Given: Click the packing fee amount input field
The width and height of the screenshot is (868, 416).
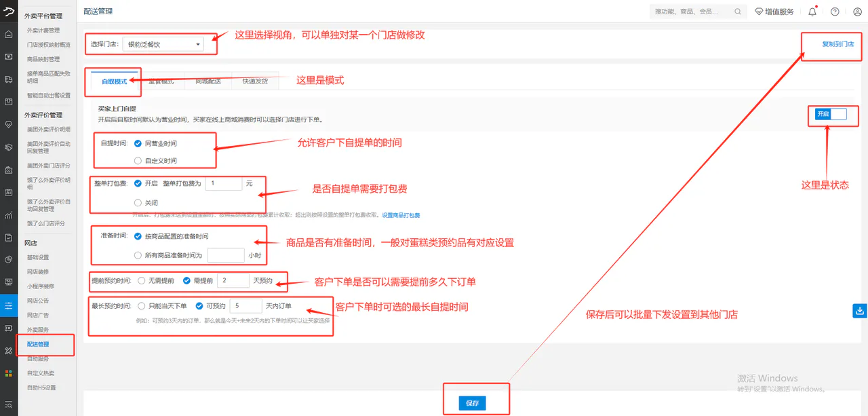Looking at the screenshot, I should tap(224, 183).
